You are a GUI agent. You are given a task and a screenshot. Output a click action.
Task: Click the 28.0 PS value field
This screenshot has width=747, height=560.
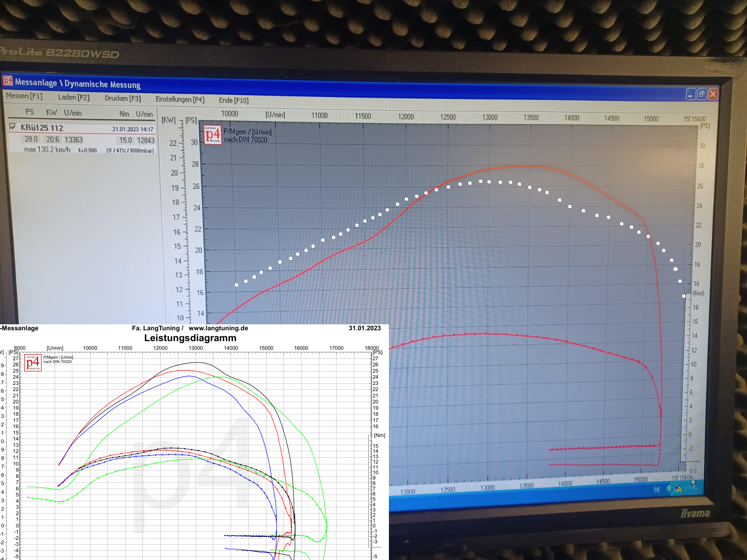coord(31,139)
